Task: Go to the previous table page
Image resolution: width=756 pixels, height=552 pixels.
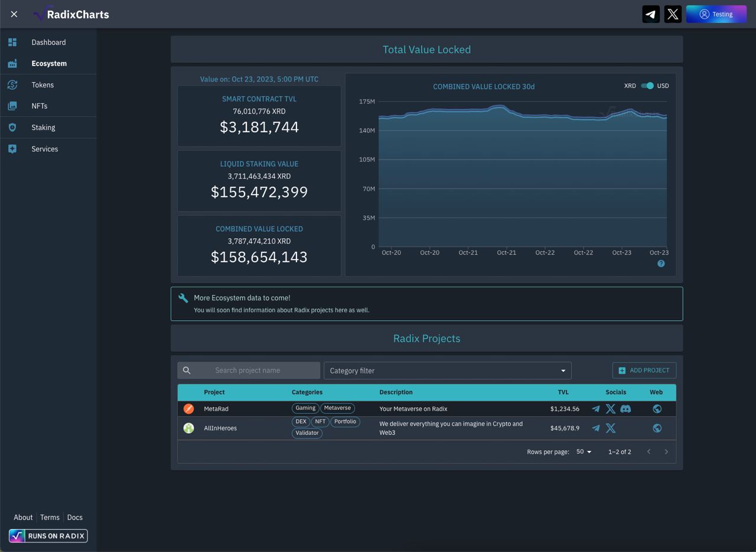Action: 649,452
